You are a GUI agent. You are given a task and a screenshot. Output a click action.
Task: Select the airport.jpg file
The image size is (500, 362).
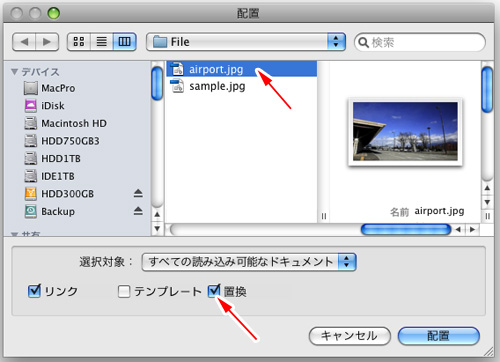point(242,69)
